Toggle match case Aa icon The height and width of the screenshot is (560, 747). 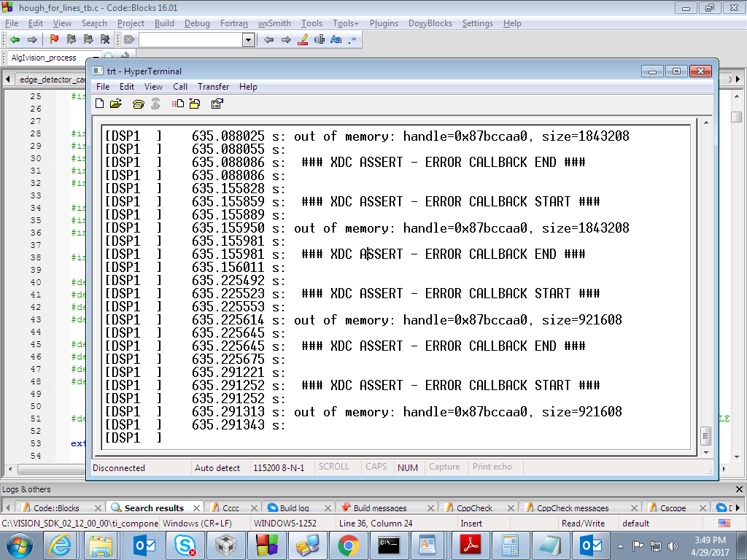click(x=336, y=39)
